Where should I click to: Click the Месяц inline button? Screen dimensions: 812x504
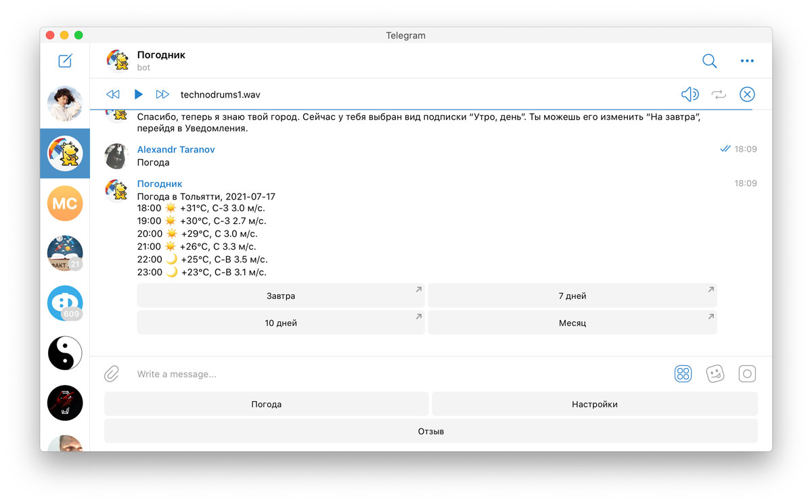pos(572,323)
